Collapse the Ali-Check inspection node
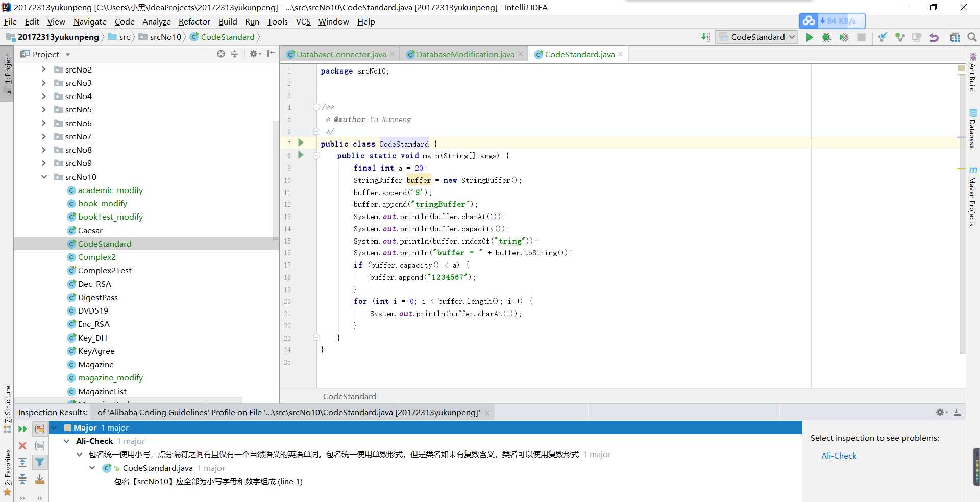 (x=67, y=441)
